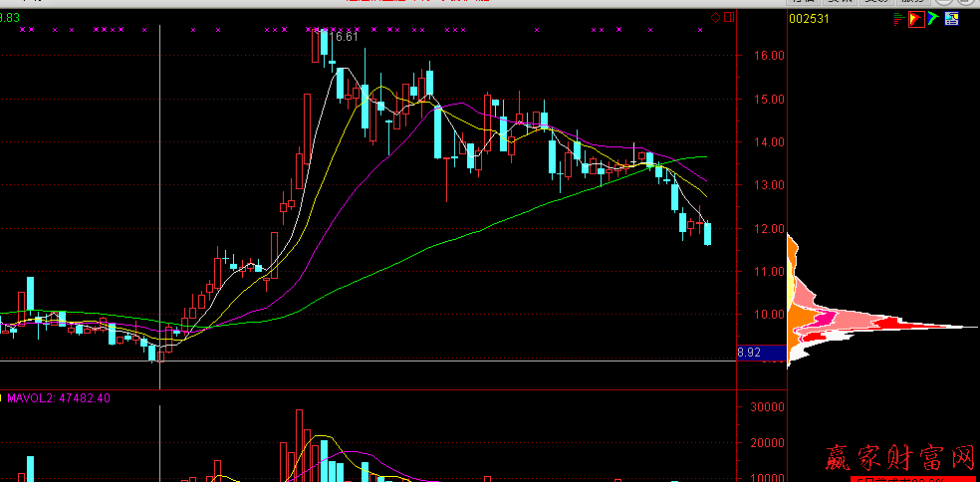Open the red-green horizontal bars chip icon

tap(898, 18)
